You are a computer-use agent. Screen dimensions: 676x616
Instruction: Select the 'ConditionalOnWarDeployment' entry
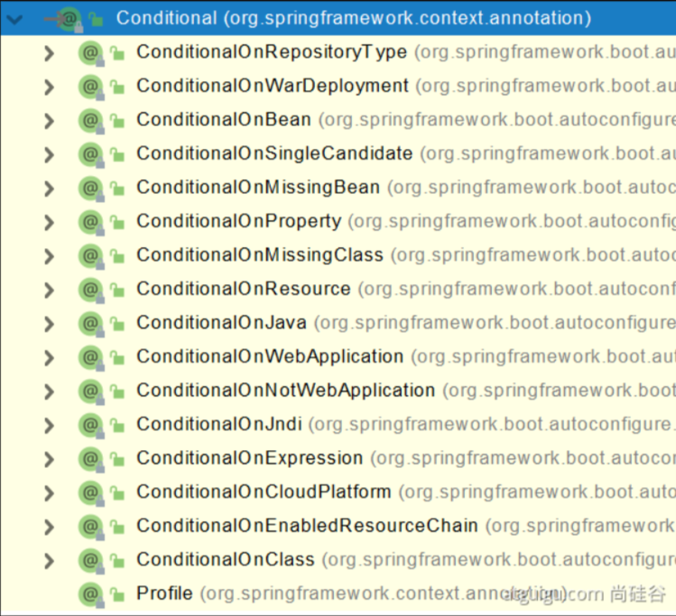pos(273,86)
